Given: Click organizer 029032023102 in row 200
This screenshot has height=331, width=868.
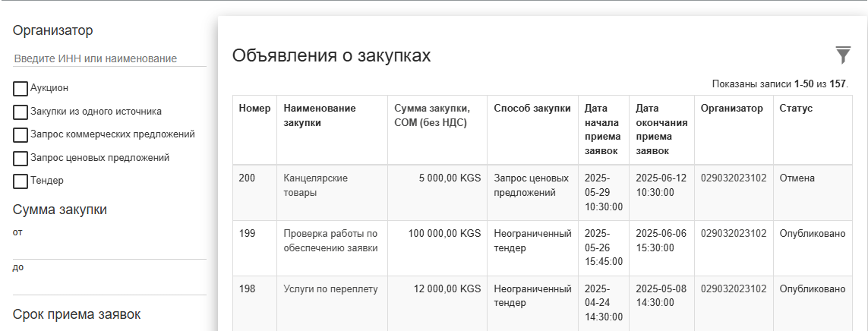Looking at the screenshot, I should point(734,178).
